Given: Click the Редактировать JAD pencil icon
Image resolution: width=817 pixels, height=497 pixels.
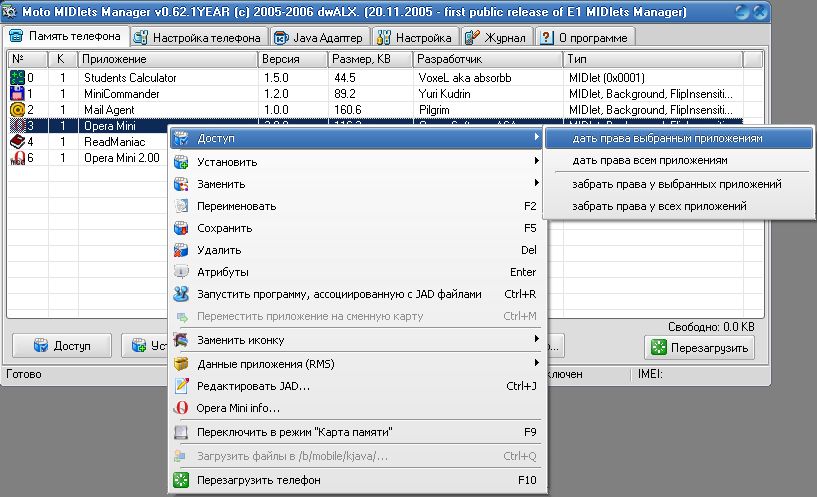Looking at the screenshot, I should [x=181, y=386].
